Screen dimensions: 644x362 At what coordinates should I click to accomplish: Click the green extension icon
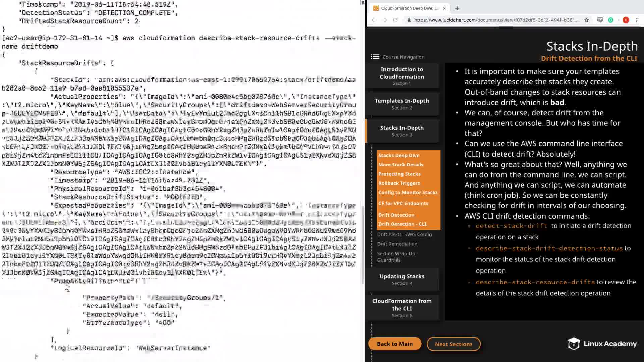point(611,20)
